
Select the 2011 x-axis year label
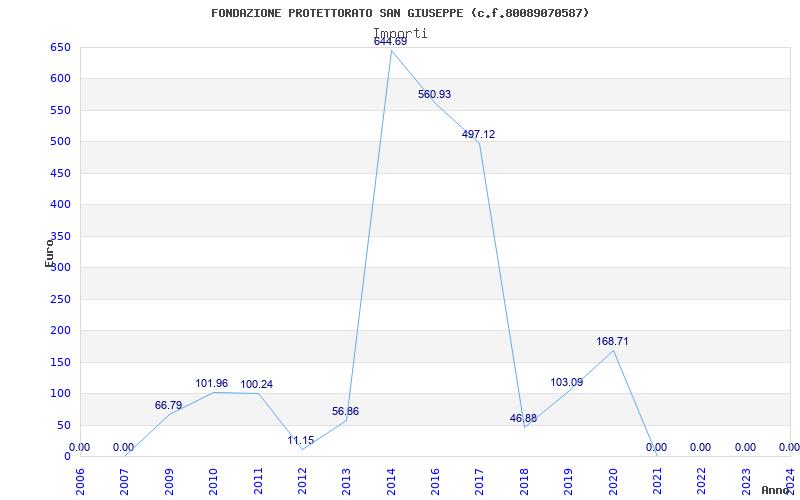tap(258, 481)
